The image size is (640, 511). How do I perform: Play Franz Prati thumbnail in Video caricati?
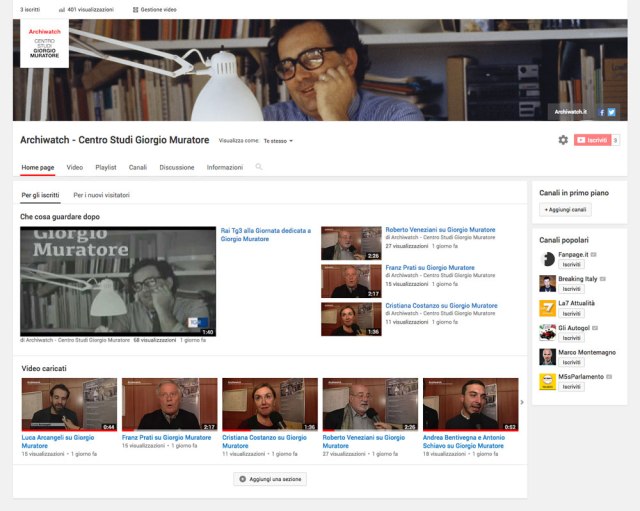(x=169, y=404)
